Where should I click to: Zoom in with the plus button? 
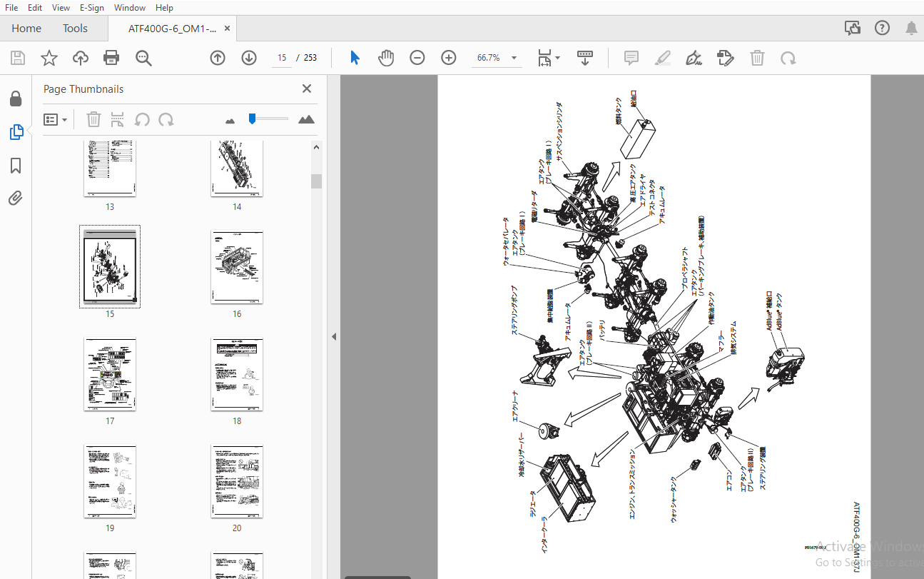coord(449,58)
